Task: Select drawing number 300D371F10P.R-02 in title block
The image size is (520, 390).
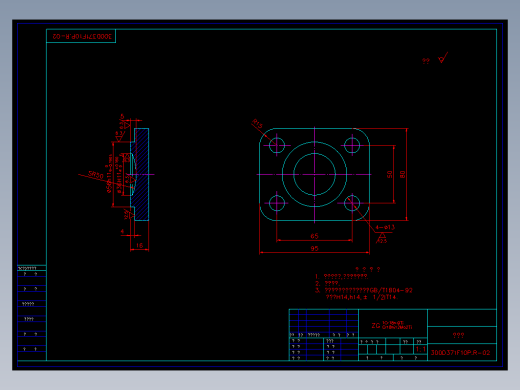Action: (x=460, y=353)
